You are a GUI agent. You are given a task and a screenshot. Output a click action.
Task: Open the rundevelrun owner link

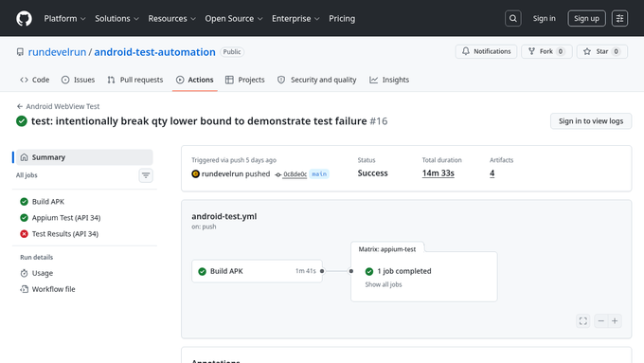pyautogui.click(x=57, y=52)
